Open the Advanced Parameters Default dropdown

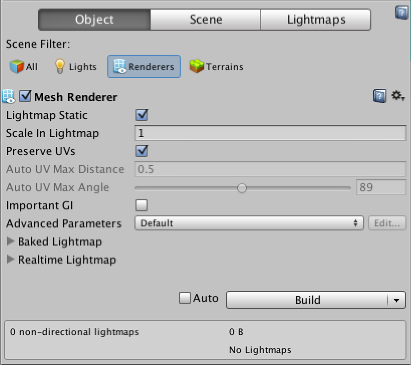coord(249,223)
